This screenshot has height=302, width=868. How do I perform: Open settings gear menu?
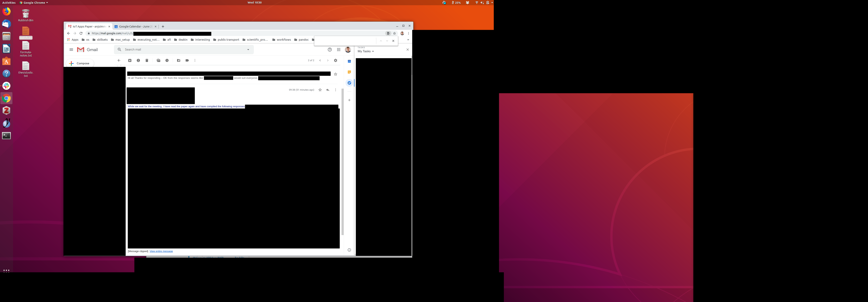coord(335,61)
